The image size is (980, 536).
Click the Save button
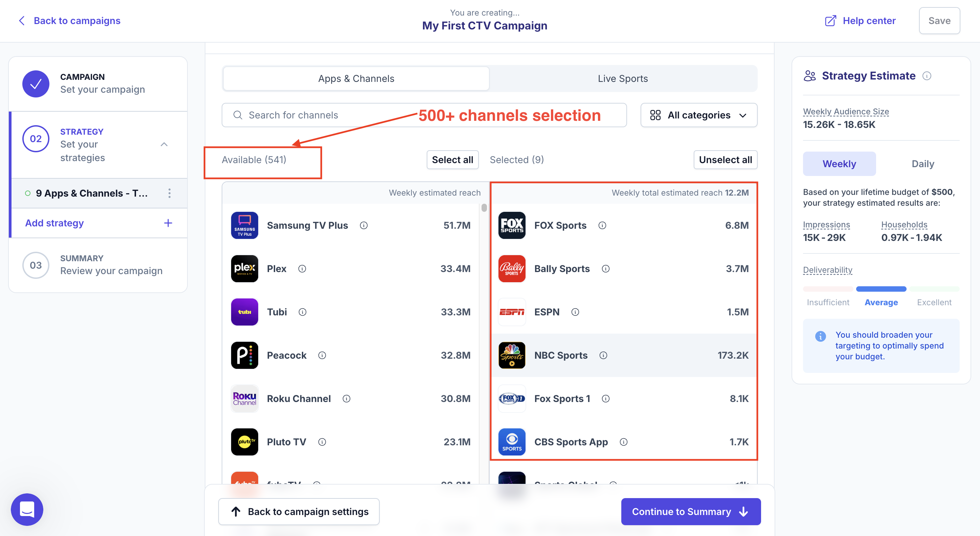pyautogui.click(x=939, y=21)
